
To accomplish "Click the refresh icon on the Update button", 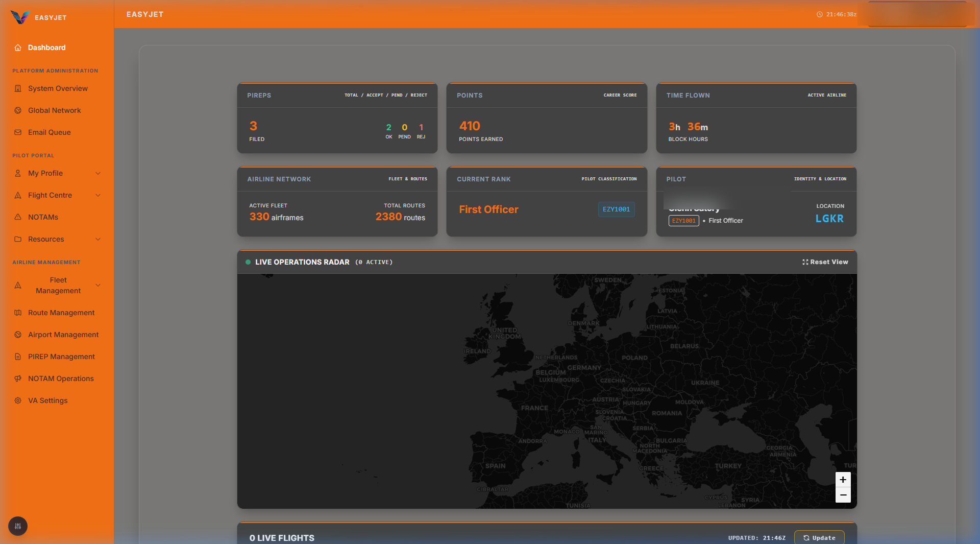I will tap(806, 538).
